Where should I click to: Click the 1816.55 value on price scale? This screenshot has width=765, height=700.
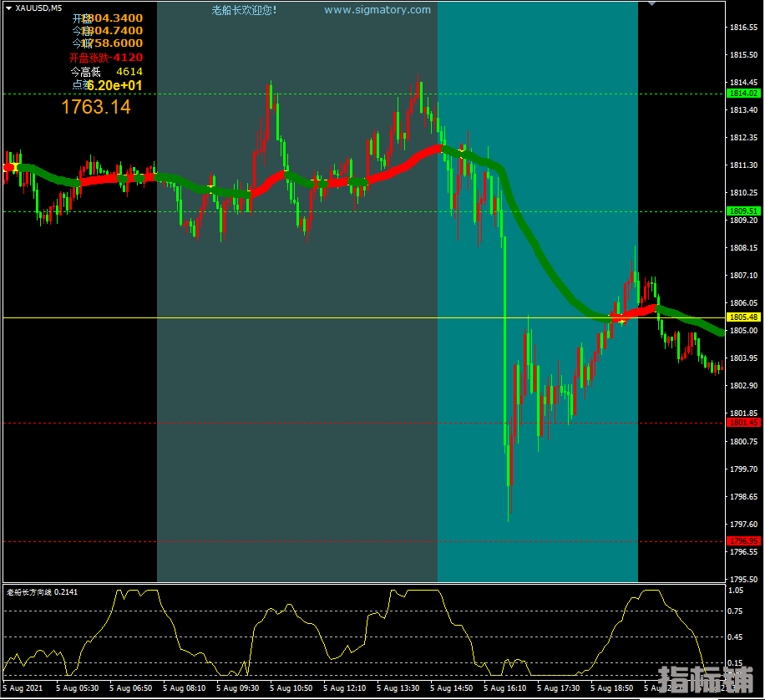tap(742, 28)
